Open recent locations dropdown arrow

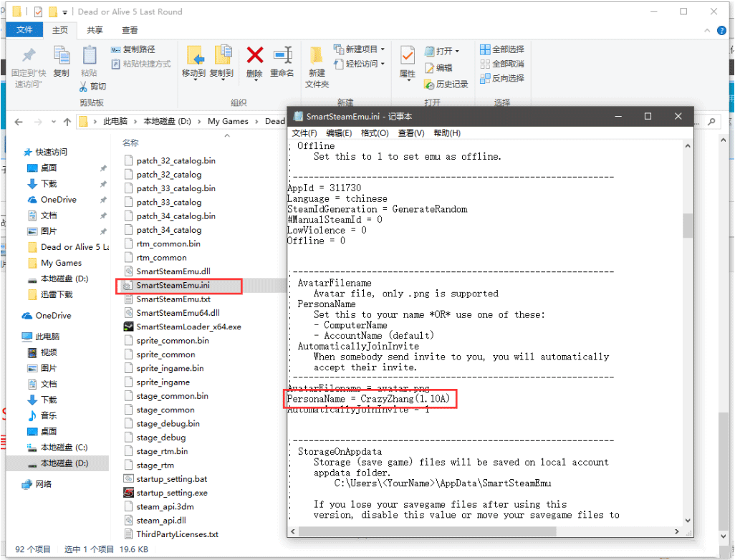pyautogui.click(x=54, y=122)
